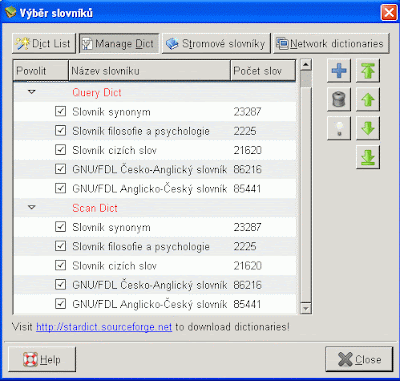Click the scrollbar down arrow

click(306, 308)
